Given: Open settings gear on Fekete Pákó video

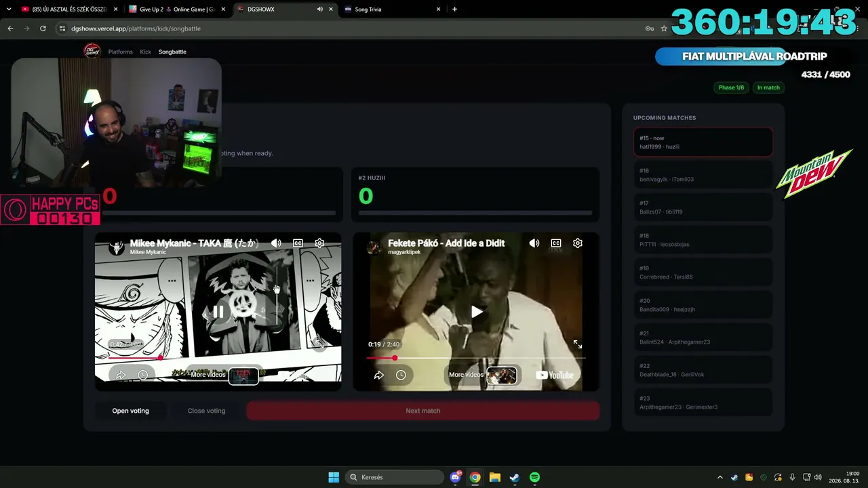Looking at the screenshot, I should click(578, 243).
